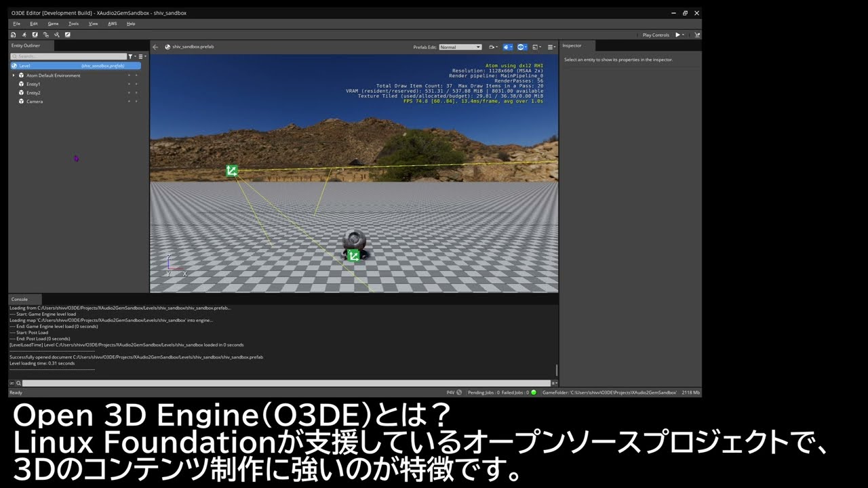
Task: Click the fifth icon in the top editor toolbar
Action: (57, 35)
